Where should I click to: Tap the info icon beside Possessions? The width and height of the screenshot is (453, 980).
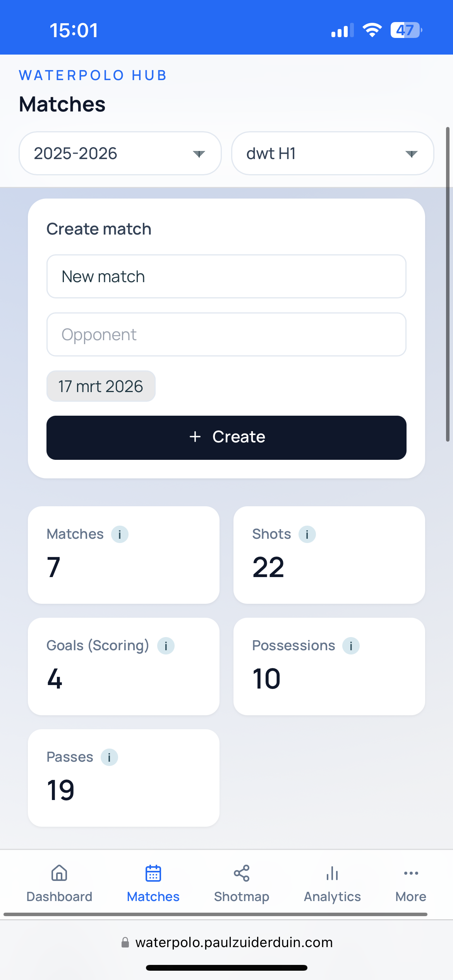(351, 646)
